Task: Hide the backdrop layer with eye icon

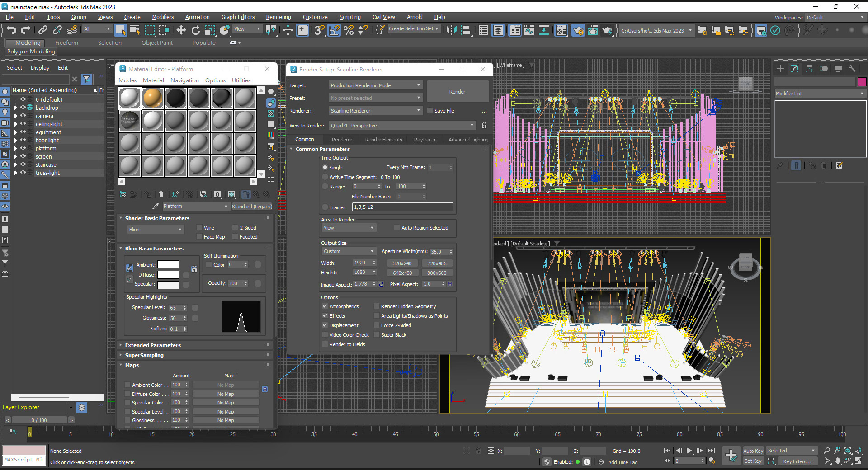Action: (23, 108)
